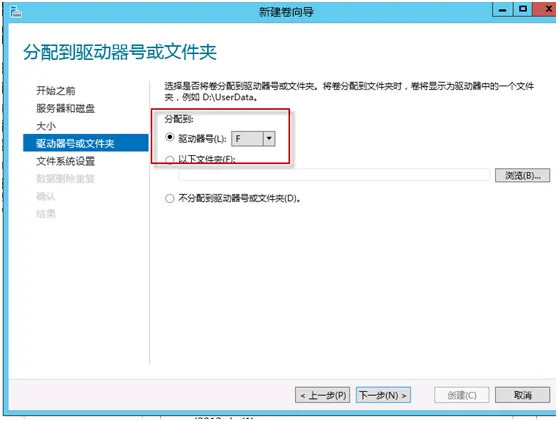
Task: Switch to 大小 step
Action: (x=46, y=126)
